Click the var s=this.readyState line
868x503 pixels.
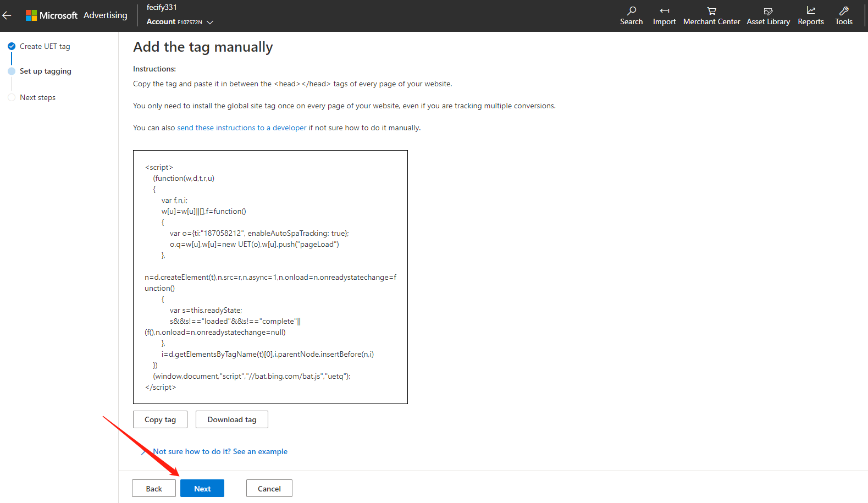point(206,310)
